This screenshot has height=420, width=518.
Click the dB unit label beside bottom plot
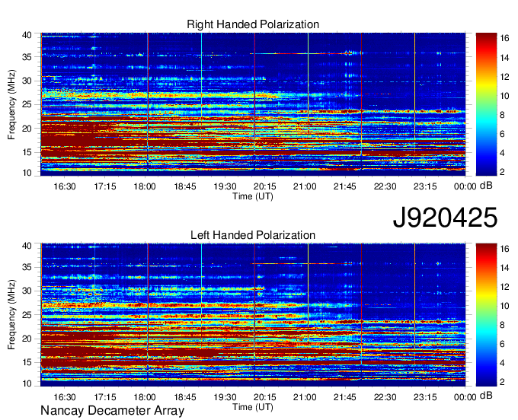(486, 395)
